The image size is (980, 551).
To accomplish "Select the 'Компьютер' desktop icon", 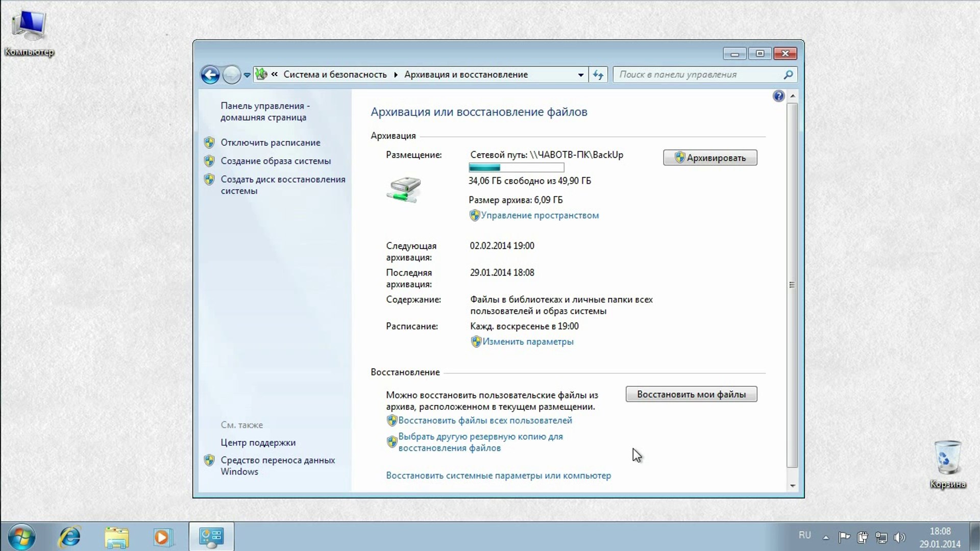I will (29, 33).
